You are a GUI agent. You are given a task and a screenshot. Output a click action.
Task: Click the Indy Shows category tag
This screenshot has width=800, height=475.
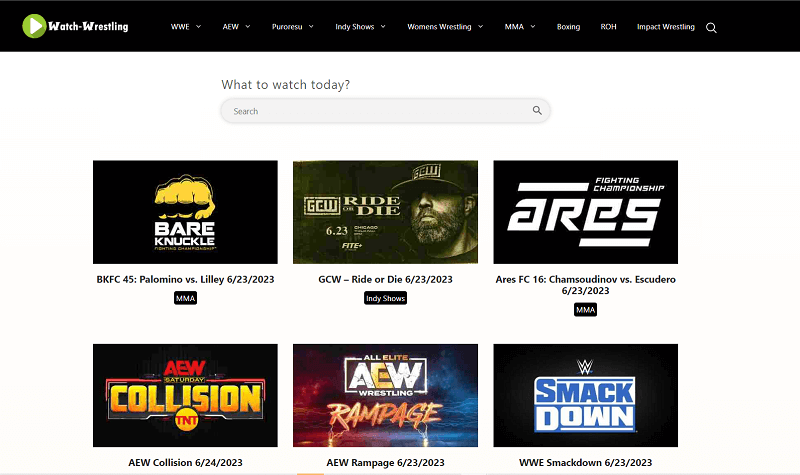click(385, 298)
